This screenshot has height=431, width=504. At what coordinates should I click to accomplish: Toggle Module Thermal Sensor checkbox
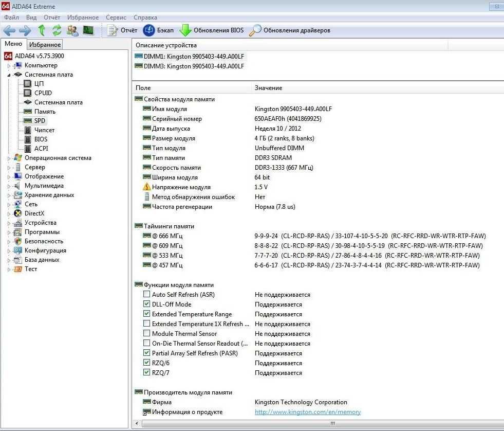point(146,333)
